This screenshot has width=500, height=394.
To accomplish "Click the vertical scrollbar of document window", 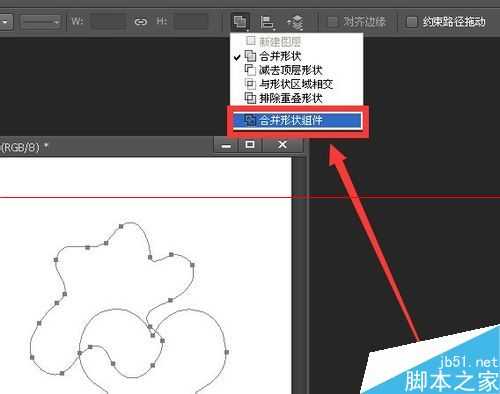I will point(298,275).
